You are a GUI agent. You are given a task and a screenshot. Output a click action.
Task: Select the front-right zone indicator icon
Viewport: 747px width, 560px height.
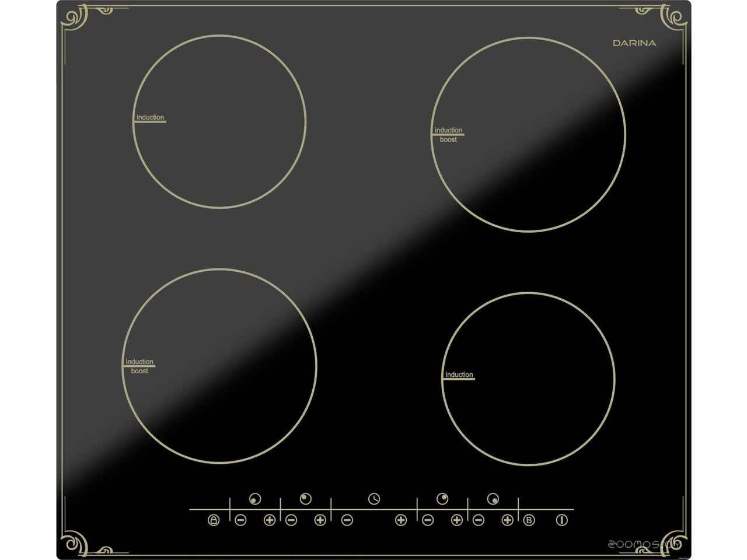click(x=493, y=499)
